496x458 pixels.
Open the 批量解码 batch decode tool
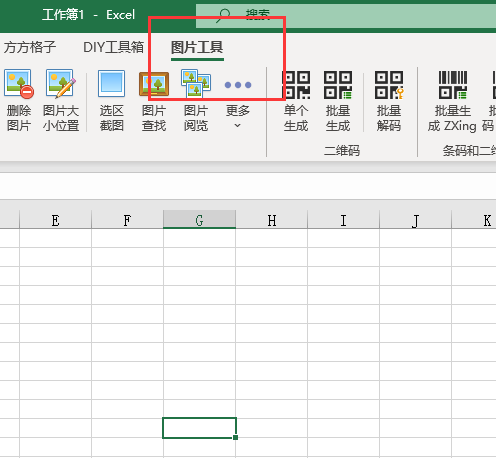click(389, 100)
